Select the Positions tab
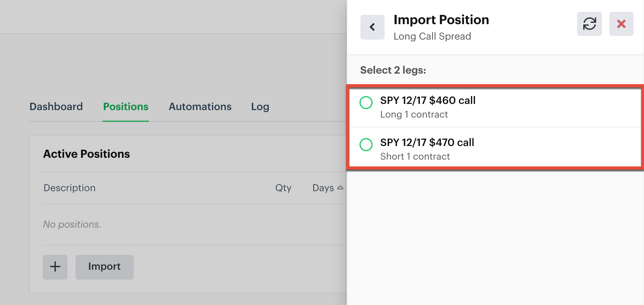Viewport: 644px width, 305px height. 126,106
